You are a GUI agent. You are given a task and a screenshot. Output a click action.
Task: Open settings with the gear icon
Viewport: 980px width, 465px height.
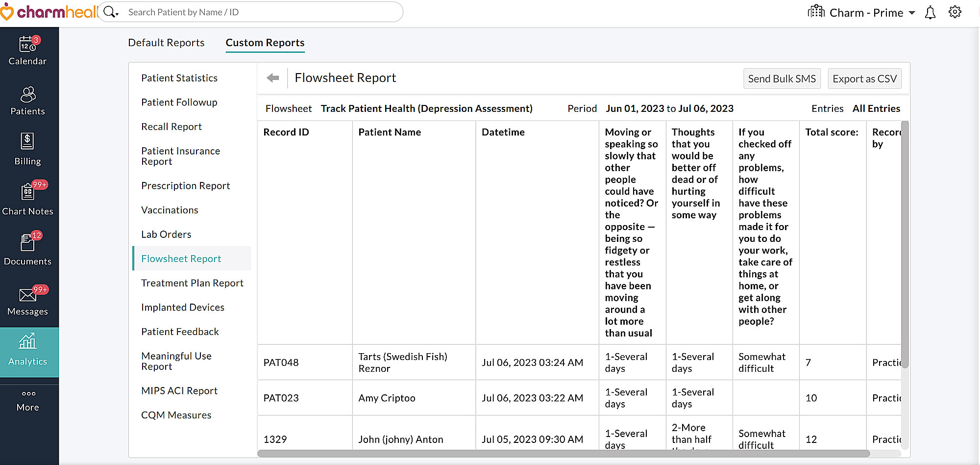(x=955, y=12)
